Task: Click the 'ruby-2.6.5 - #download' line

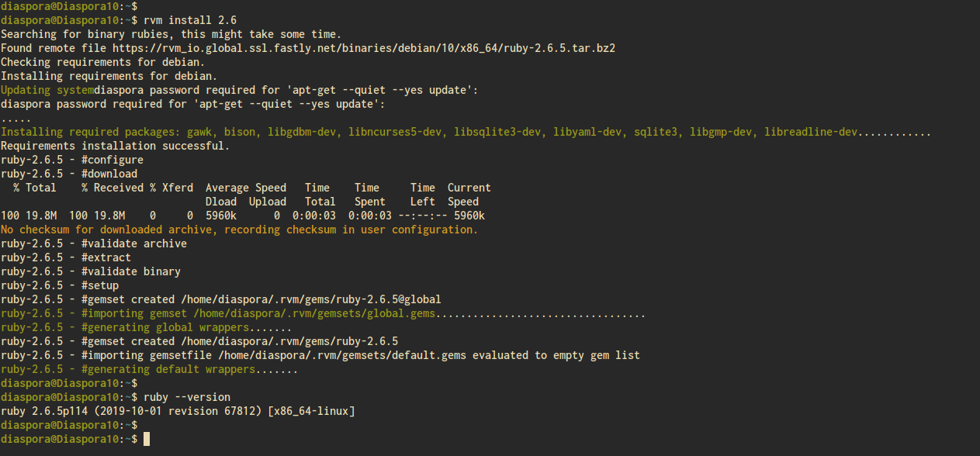Action: tap(69, 174)
